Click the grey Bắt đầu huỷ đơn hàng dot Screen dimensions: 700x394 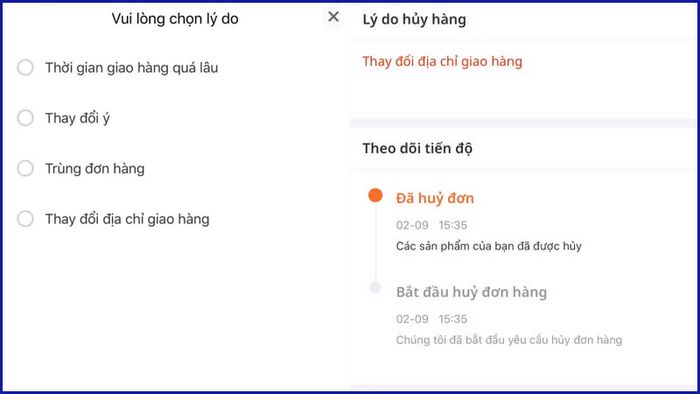375,288
